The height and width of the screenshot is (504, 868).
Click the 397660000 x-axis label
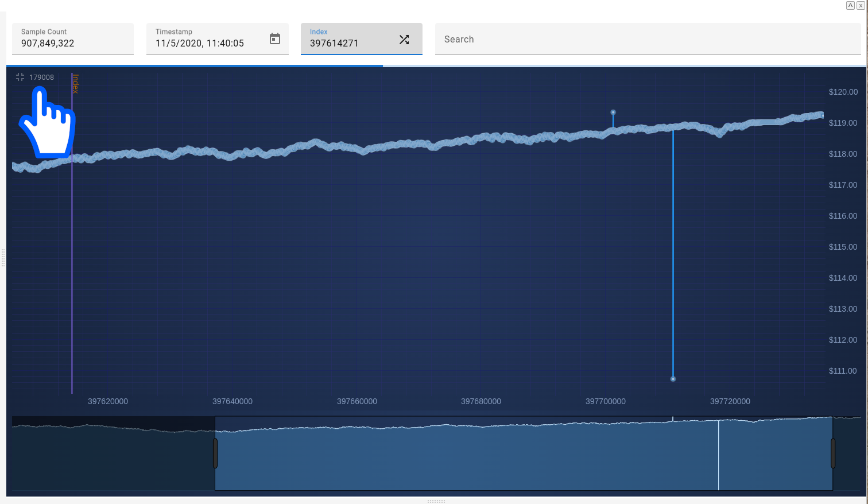click(356, 401)
